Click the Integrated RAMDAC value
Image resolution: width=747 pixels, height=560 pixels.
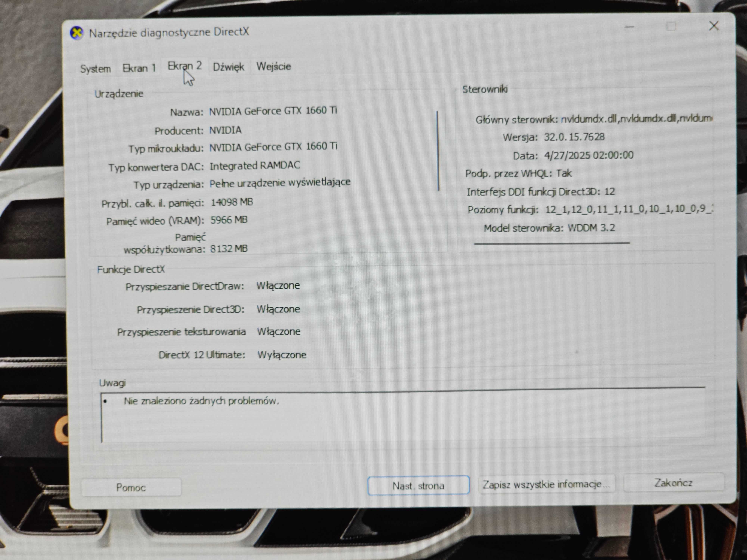(x=255, y=165)
